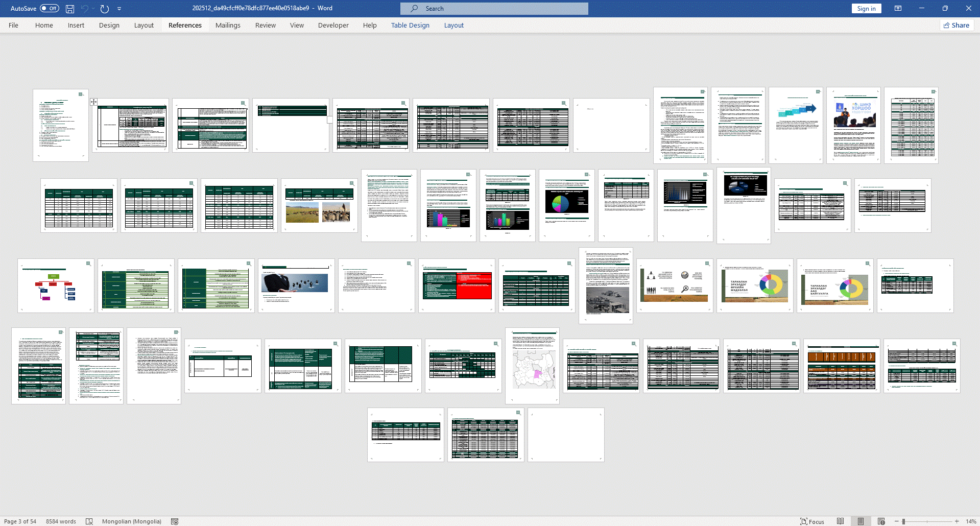Viewport: 980px width, 526px height.
Task: Click the Share button
Action: pos(956,26)
